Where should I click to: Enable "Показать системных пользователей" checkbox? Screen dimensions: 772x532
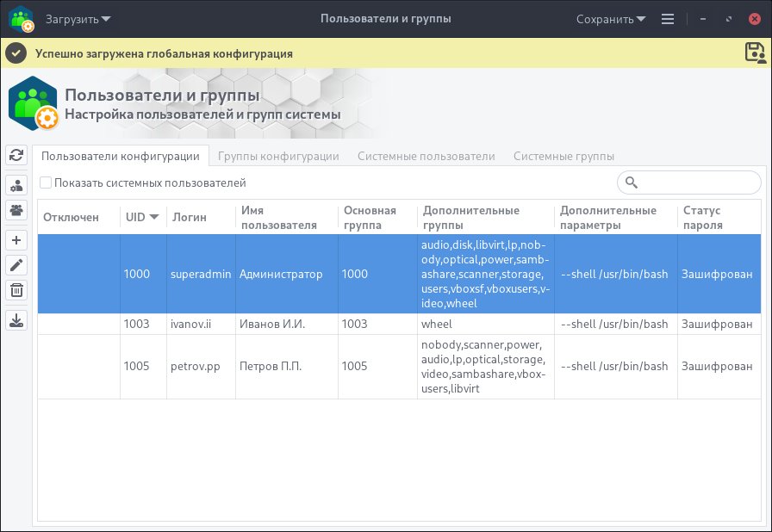[45, 183]
